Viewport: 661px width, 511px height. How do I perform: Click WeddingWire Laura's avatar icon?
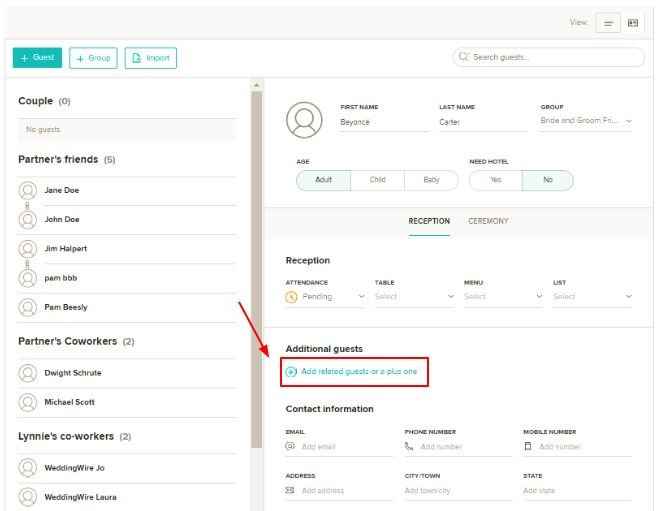28,497
